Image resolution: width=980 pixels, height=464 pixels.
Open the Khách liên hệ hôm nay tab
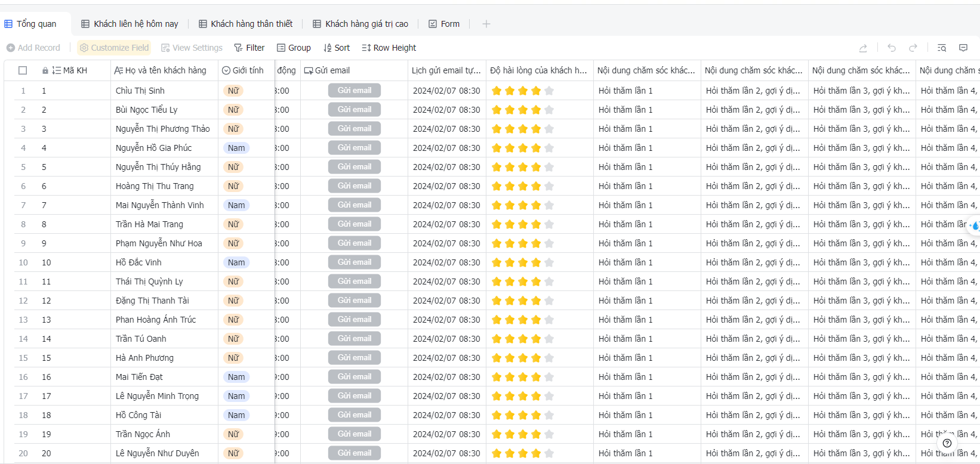pos(130,24)
